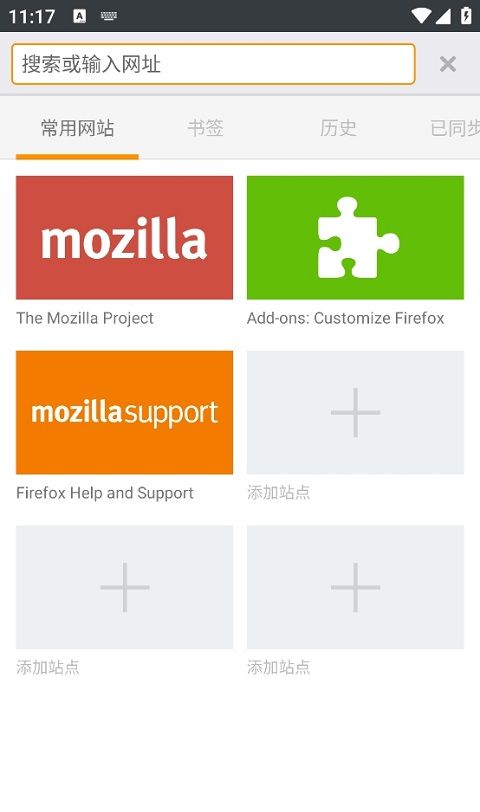Clear the URL bar with the X icon

point(447,64)
